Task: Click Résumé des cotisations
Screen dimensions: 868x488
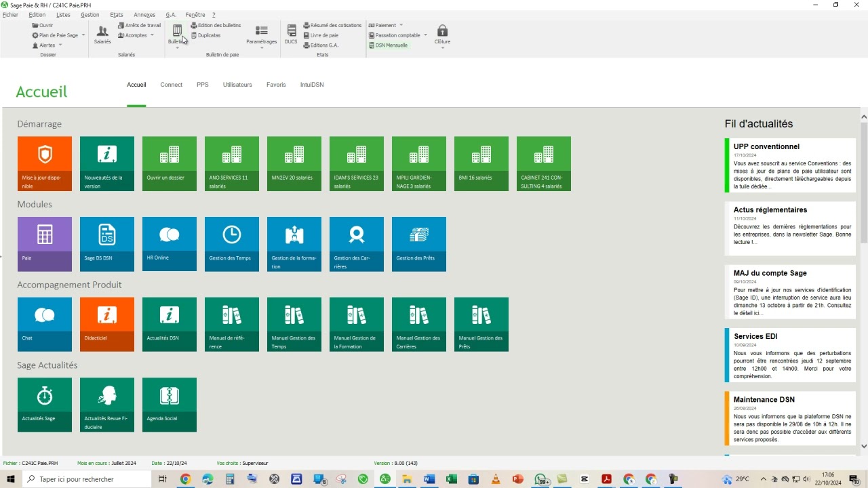Action: pyautogui.click(x=332, y=26)
